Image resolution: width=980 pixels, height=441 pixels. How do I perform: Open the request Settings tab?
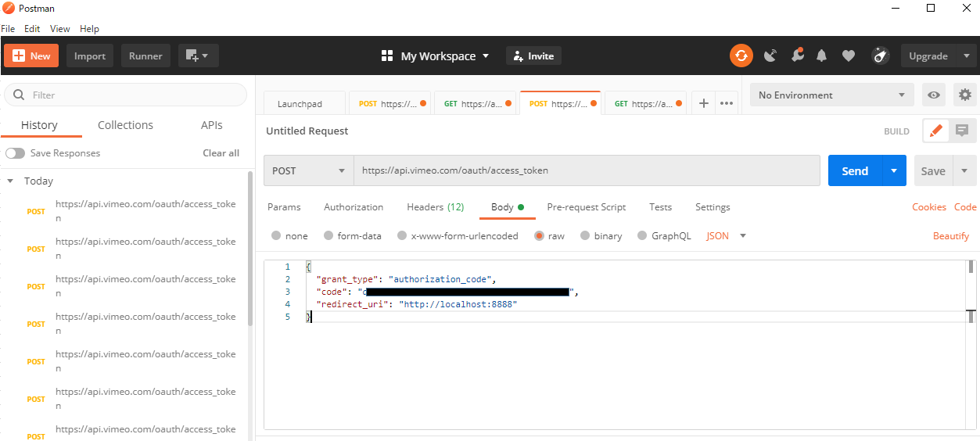(x=713, y=207)
